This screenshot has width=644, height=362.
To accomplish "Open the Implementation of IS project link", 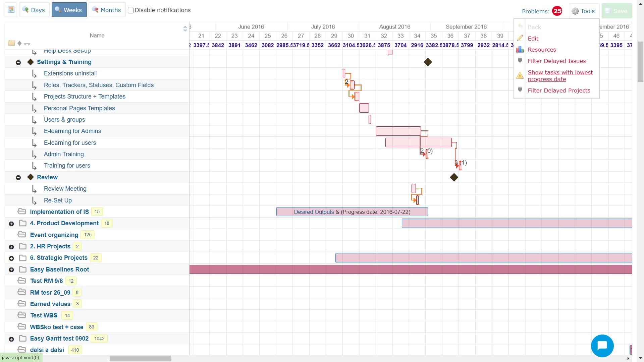I will 59,212.
